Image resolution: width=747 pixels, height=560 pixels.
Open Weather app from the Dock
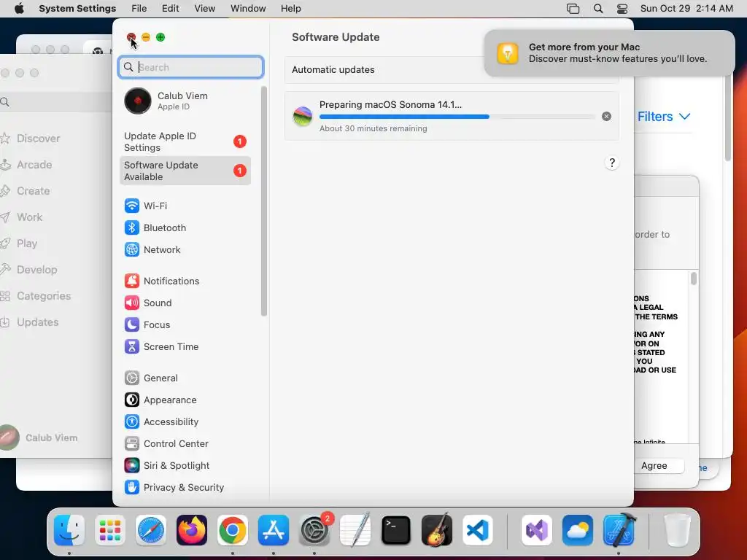click(x=578, y=530)
